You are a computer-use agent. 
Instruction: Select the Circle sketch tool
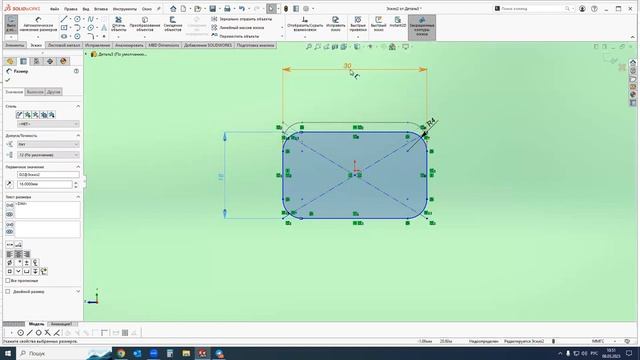pyautogui.click(x=77, y=19)
